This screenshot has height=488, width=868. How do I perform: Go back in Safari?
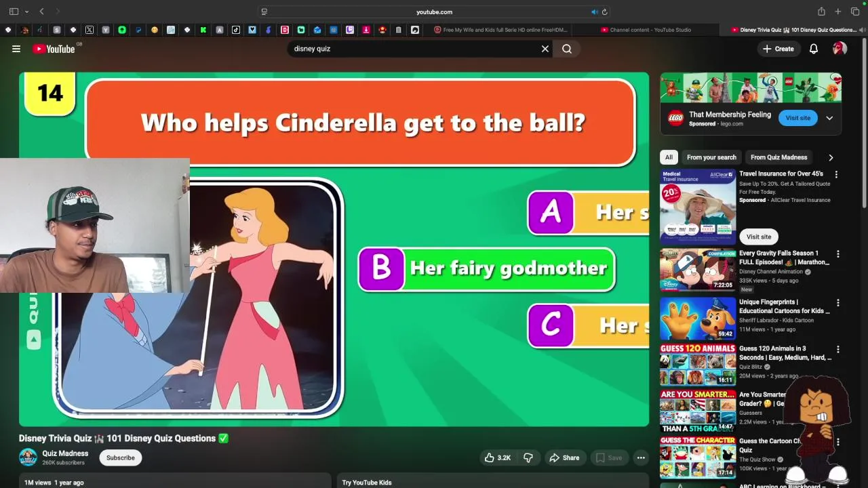41,12
